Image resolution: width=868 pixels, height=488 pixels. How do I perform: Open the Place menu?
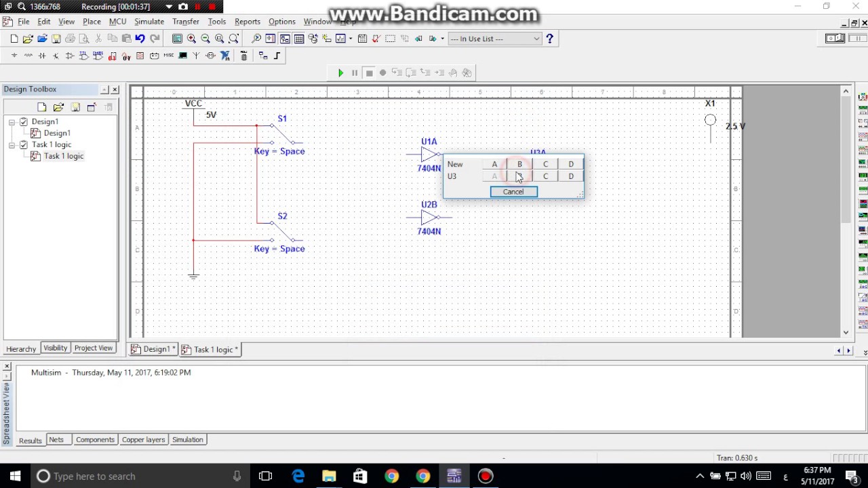coord(92,22)
